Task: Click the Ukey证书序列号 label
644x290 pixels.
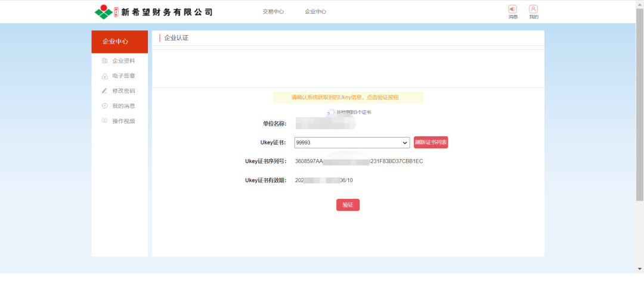Action: (x=266, y=161)
